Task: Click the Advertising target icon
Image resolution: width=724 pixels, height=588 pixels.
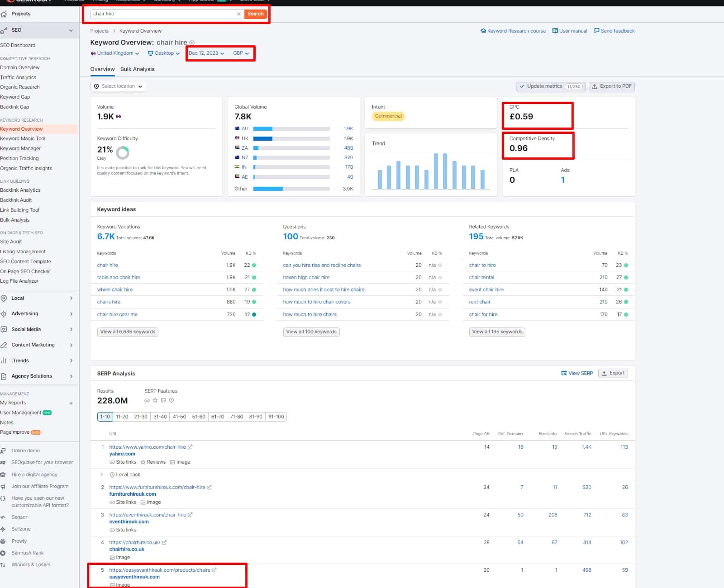Action: 4,314
